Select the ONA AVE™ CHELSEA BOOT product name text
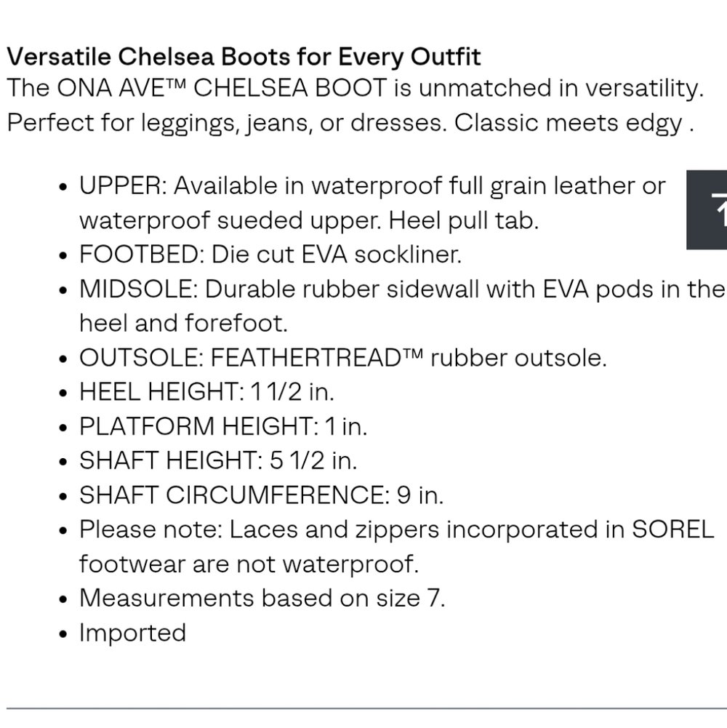The width and height of the screenshot is (727, 728). coord(222,88)
